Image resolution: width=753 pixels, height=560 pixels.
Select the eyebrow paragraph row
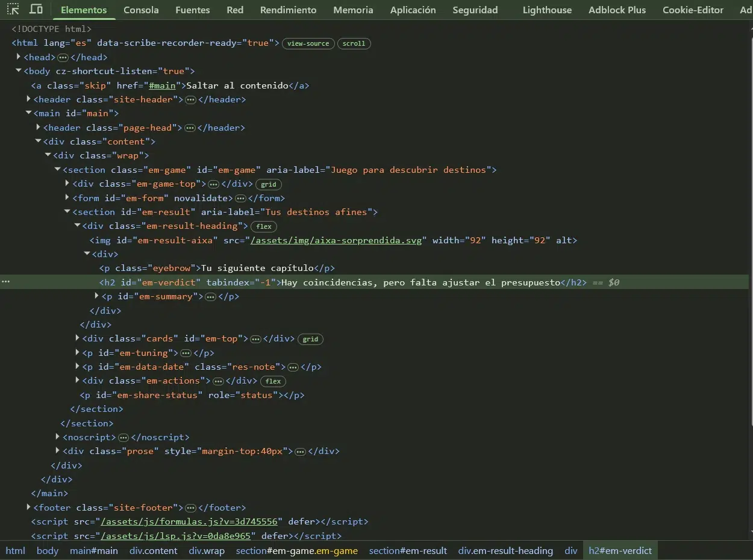[x=217, y=268]
